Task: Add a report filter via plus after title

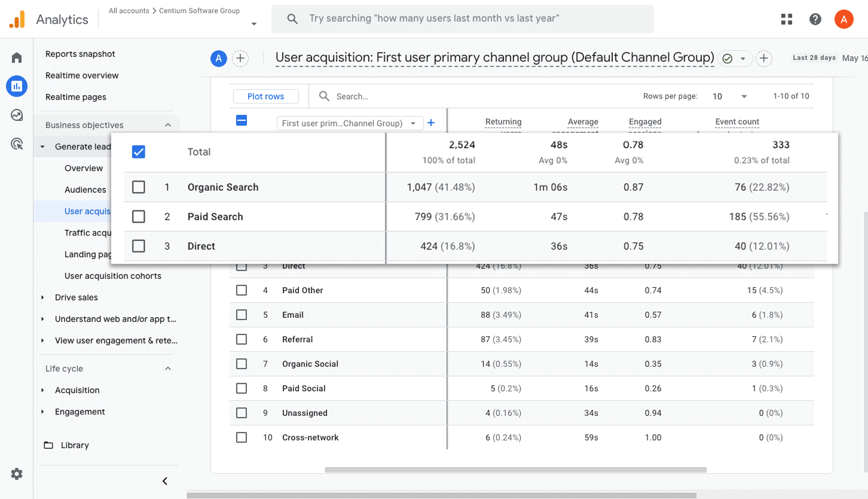Action: coord(764,58)
